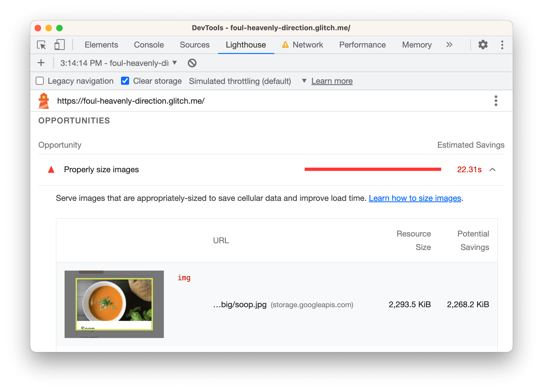Open the Performance tab
Image resolution: width=543 pixels, height=392 pixels.
[x=362, y=45]
